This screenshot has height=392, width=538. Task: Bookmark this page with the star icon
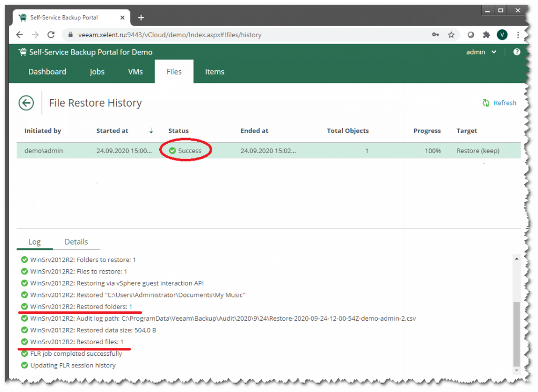point(451,35)
